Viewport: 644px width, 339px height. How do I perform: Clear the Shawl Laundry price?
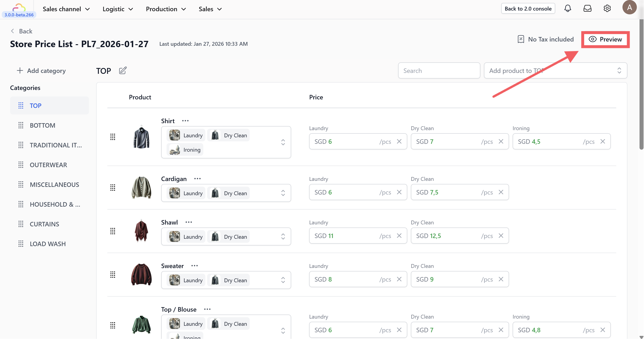pyautogui.click(x=399, y=236)
